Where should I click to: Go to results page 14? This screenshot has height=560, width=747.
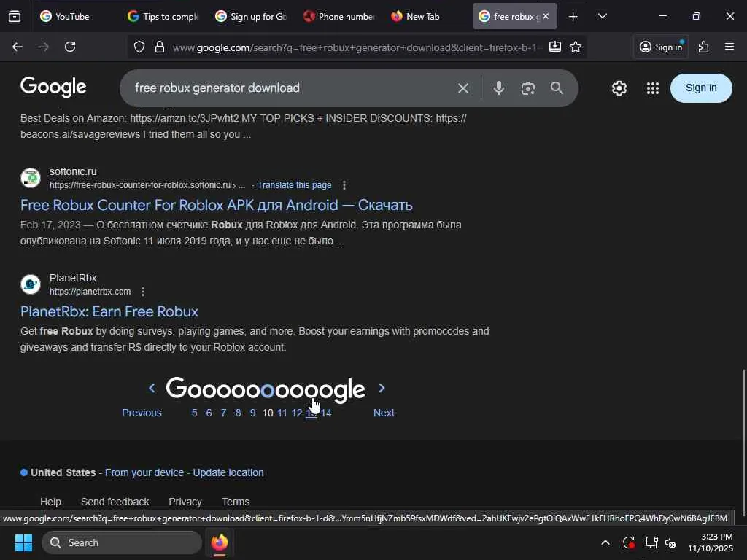[326, 413]
